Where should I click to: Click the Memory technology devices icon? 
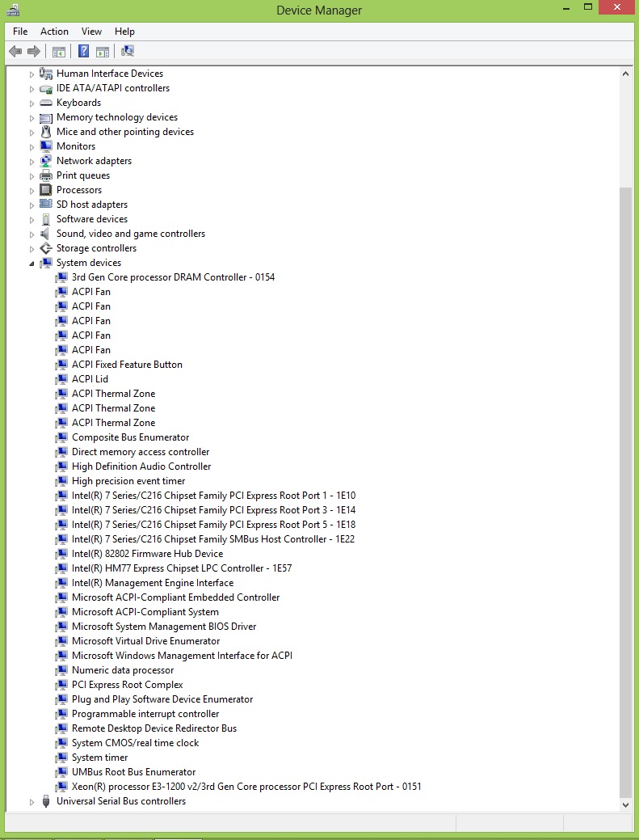[46, 117]
